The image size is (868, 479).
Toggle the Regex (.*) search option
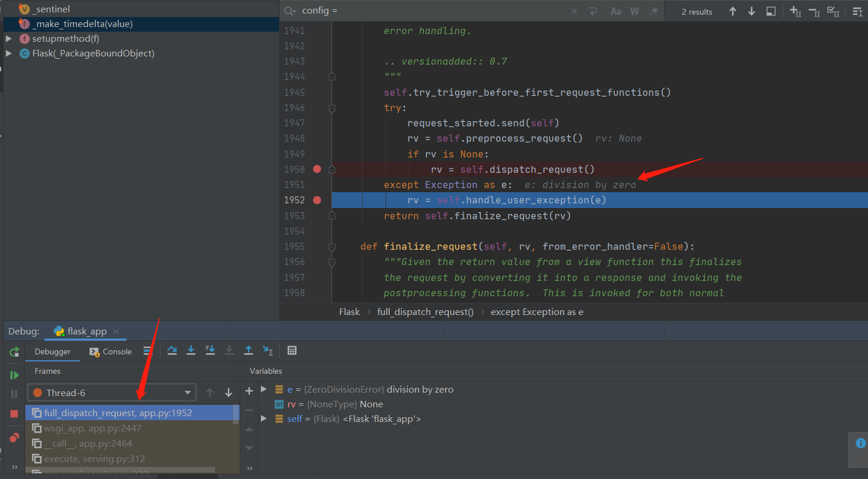[x=653, y=11]
